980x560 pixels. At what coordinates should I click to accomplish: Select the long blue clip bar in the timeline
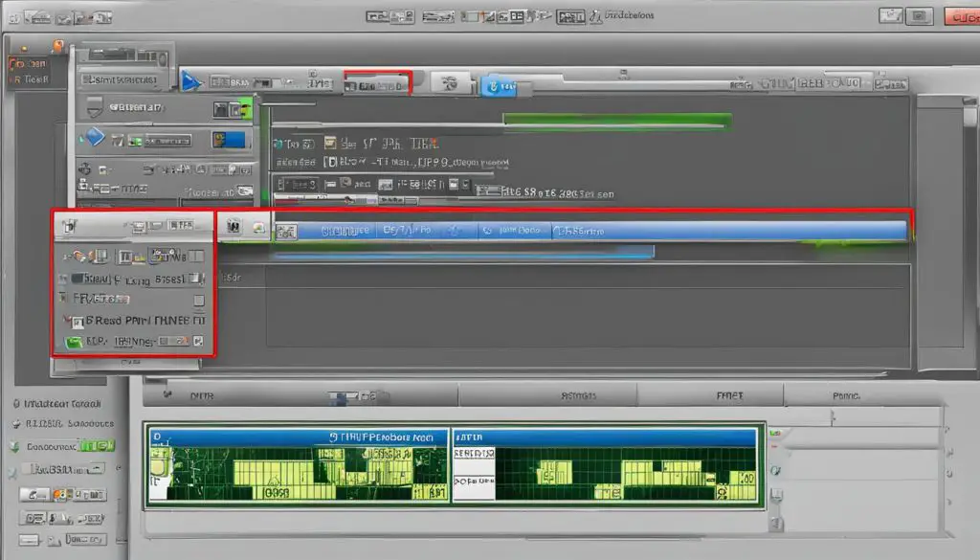[x=590, y=231]
